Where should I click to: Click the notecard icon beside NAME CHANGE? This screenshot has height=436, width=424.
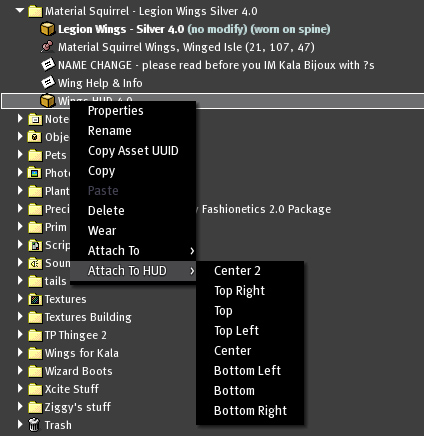(48, 65)
